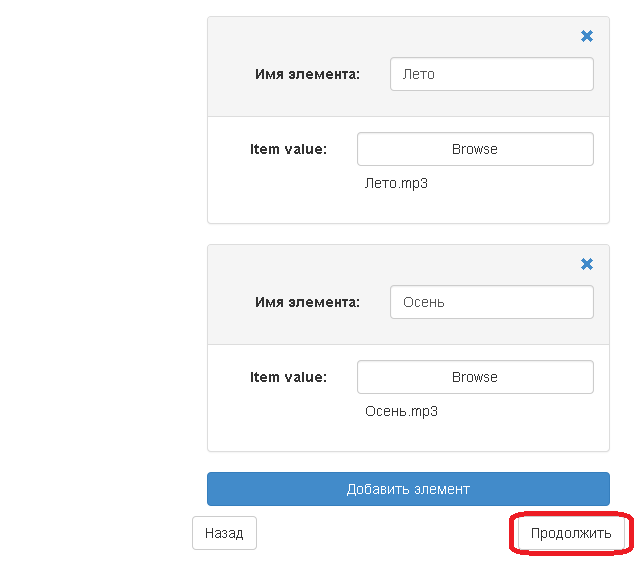The height and width of the screenshot is (562, 639).
Task: Focus the name field containing Лето
Action: pos(491,74)
